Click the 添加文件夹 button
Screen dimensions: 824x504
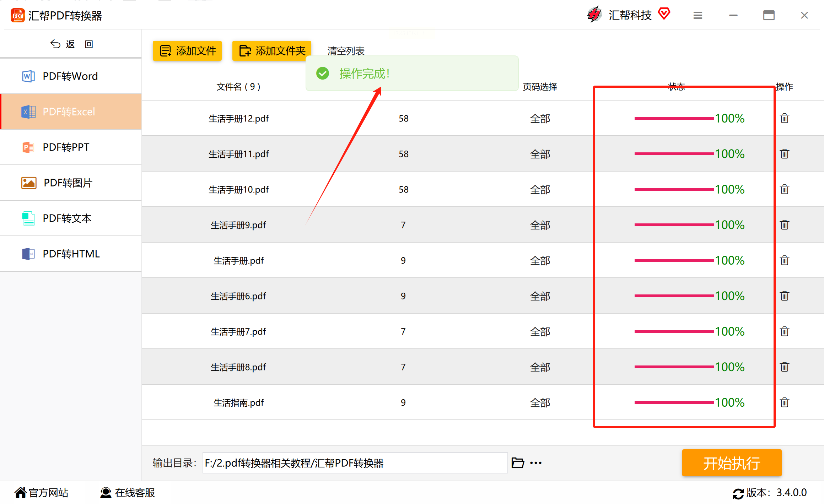pyautogui.click(x=272, y=51)
